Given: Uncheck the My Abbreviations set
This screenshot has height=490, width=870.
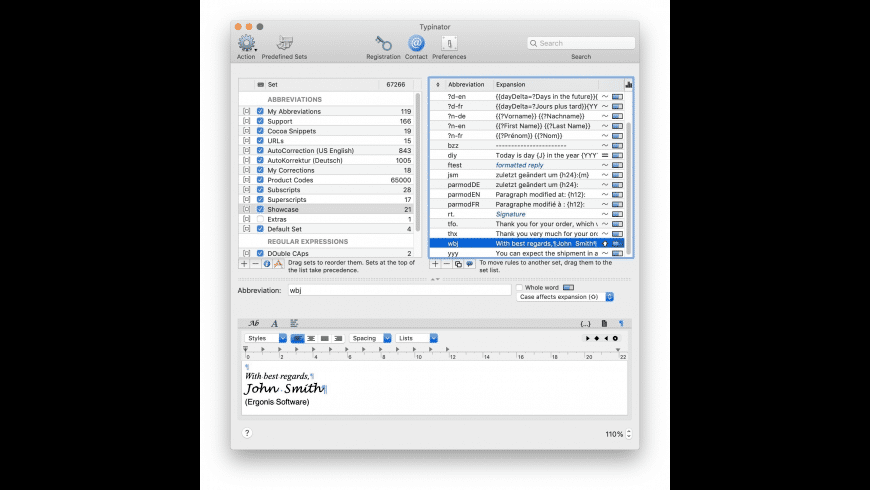Looking at the screenshot, I should [x=260, y=112].
